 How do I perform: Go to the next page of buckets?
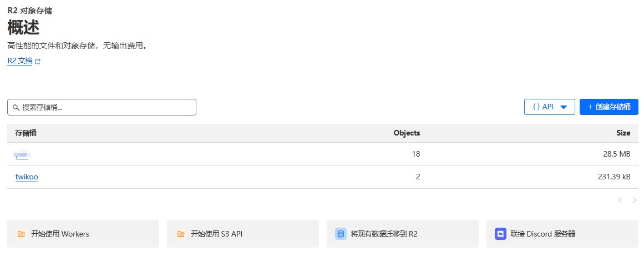634,200
